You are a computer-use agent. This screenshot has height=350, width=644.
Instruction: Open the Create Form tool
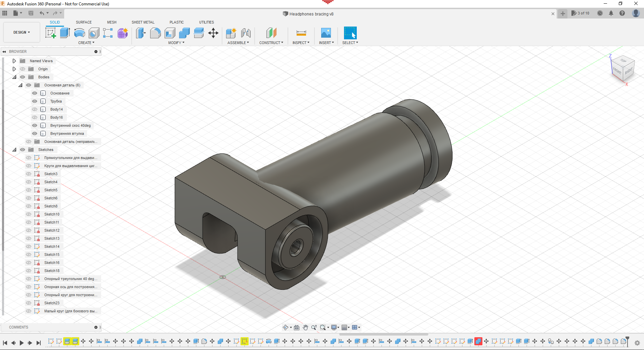(123, 33)
